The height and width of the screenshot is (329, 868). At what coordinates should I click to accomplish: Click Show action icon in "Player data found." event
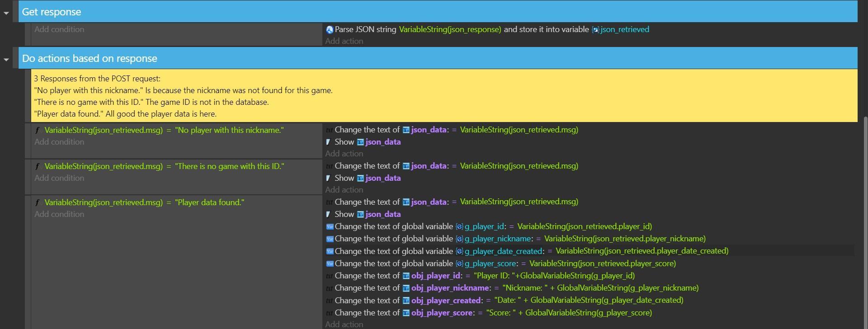tap(329, 214)
